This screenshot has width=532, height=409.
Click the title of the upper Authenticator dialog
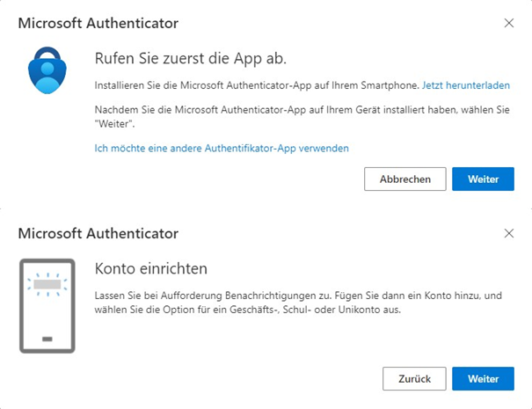[98, 23]
